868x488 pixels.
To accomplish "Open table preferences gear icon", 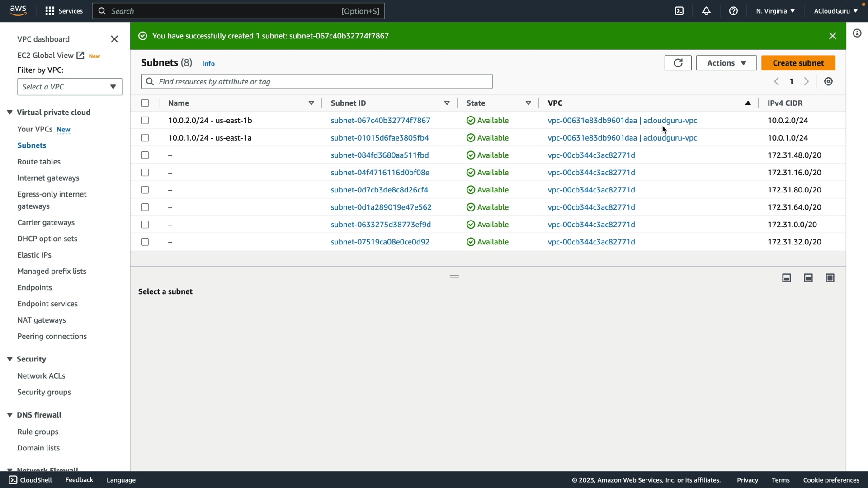I will (828, 81).
